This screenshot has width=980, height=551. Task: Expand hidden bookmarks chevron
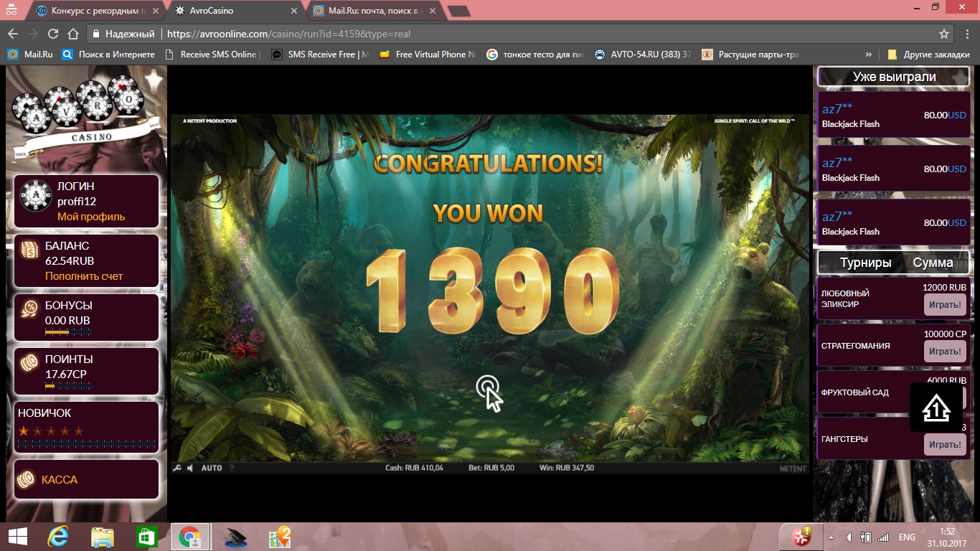point(869,55)
